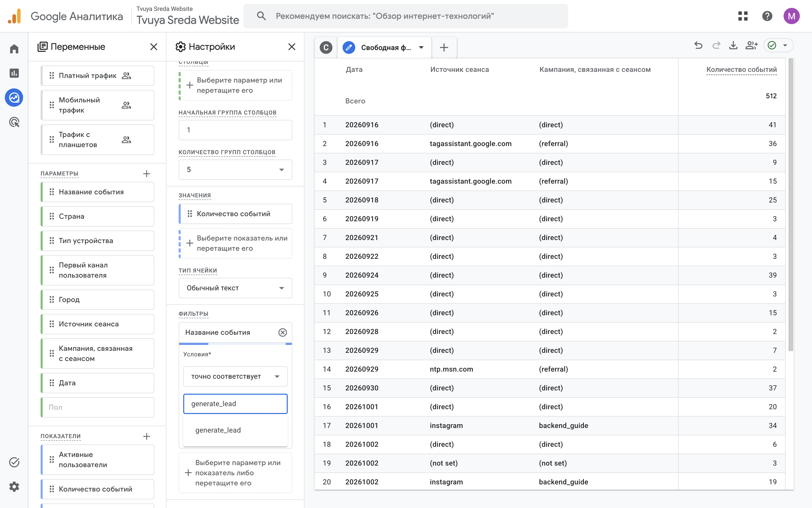
Task: Close the Переменные panel
Action: 154,47
